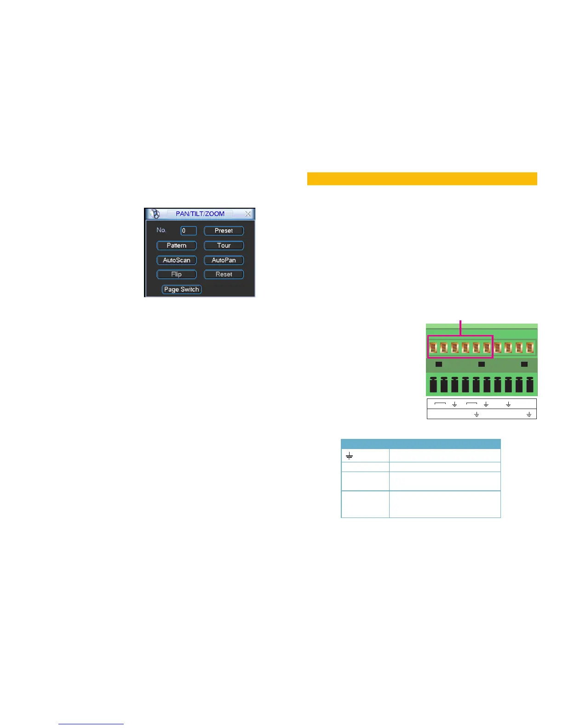Viewport: 563px width, 728px height.
Task: Activate the AutoScan button
Action: click(177, 260)
